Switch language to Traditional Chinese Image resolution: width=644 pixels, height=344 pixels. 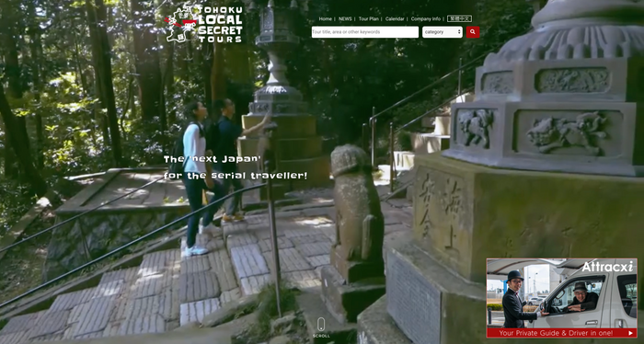[x=459, y=19]
